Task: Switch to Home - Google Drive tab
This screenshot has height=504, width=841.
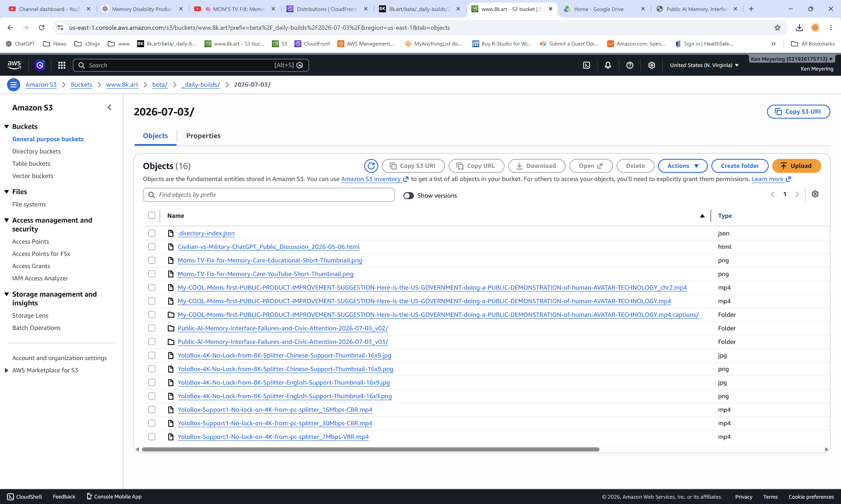Action: [x=604, y=9]
